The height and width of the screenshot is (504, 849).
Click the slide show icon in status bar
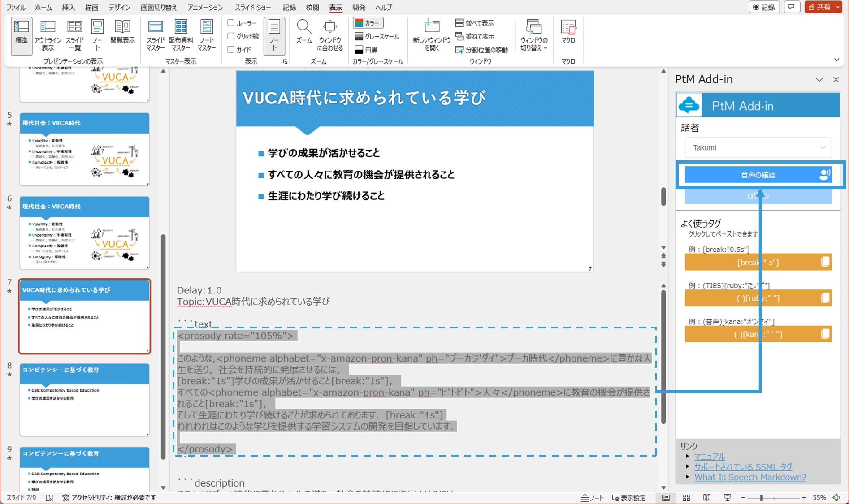pos(727,498)
